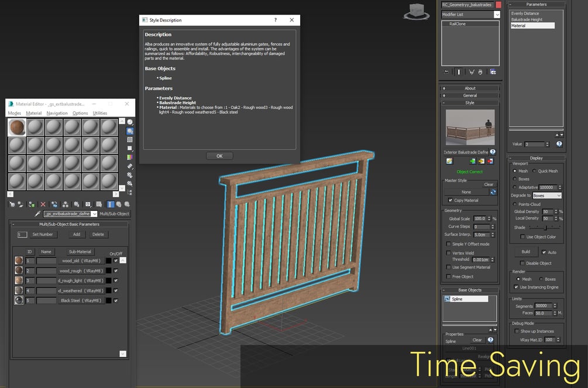This screenshot has width=588, height=388.
Task: Collapse the Display rollout
Action: pos(537,158)
